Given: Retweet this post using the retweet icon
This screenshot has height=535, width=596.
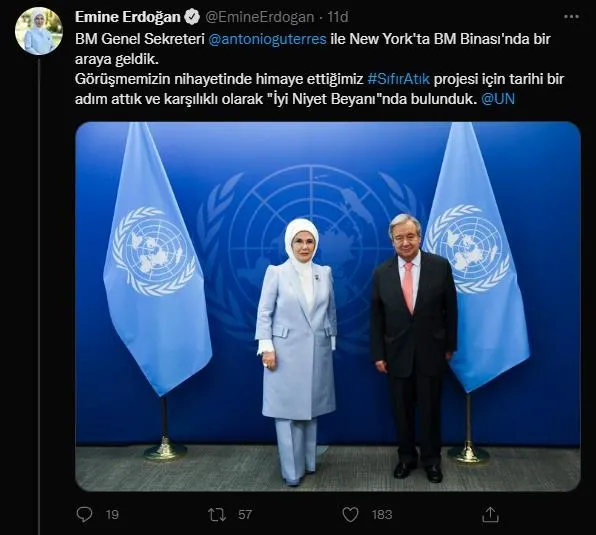Looking at the screenshot, I should coord(217,515).
